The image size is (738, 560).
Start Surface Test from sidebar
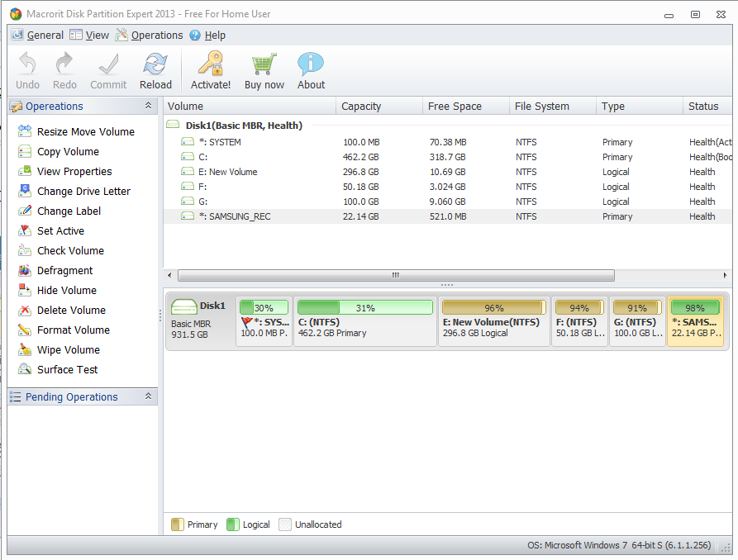pos(67,370)
